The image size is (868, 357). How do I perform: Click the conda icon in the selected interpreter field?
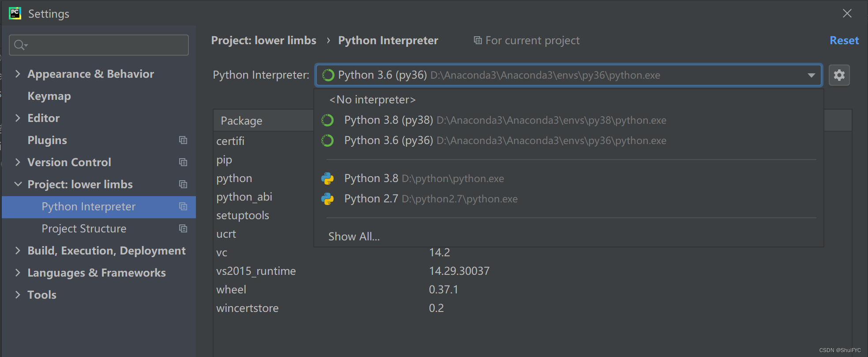click(328, 75)
